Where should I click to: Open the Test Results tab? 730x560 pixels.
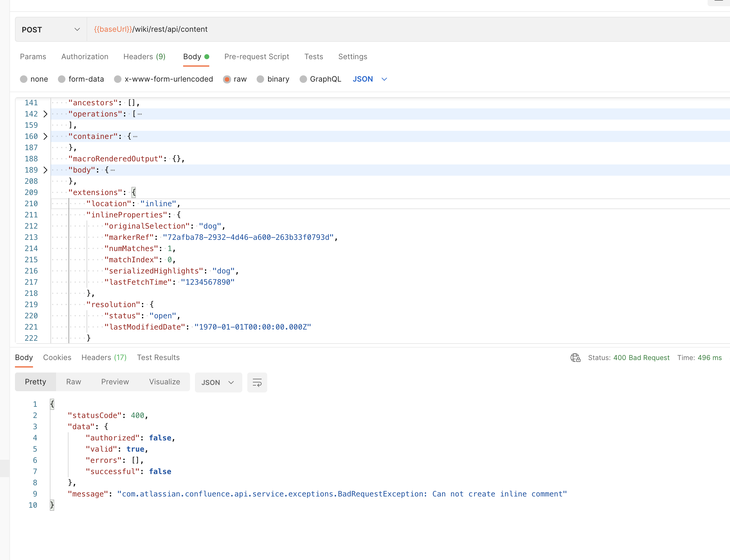coord(158,357)
